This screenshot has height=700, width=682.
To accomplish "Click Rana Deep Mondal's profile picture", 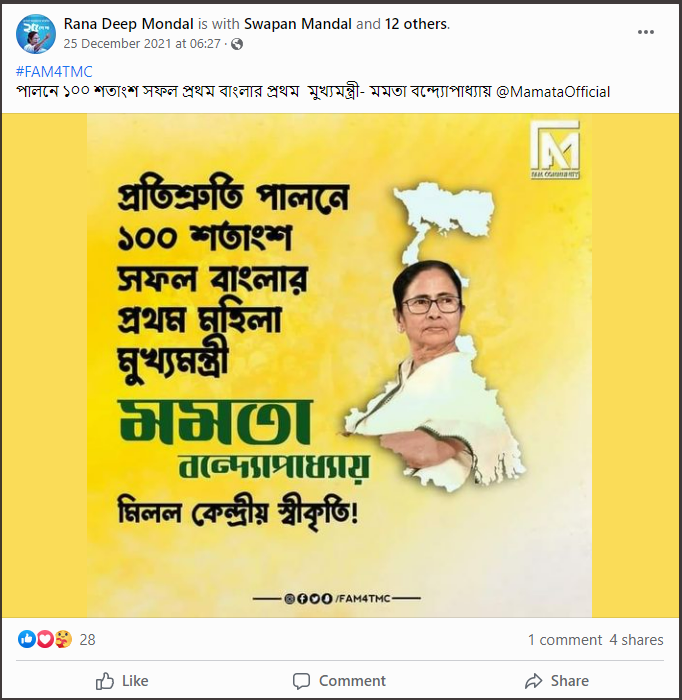I will (36, 33).
